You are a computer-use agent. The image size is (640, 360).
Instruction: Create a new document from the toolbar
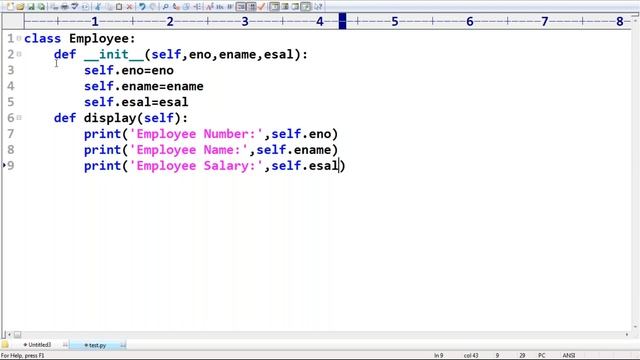(10, 7)
